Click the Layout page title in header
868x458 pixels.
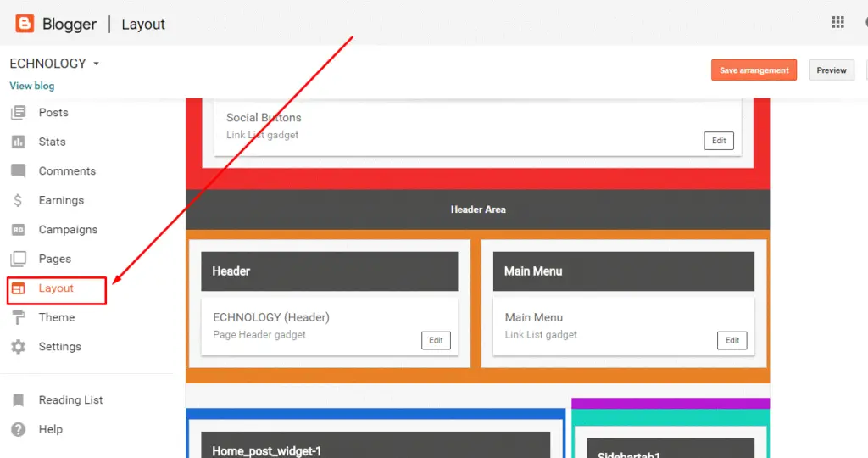[x=143, y=25]
